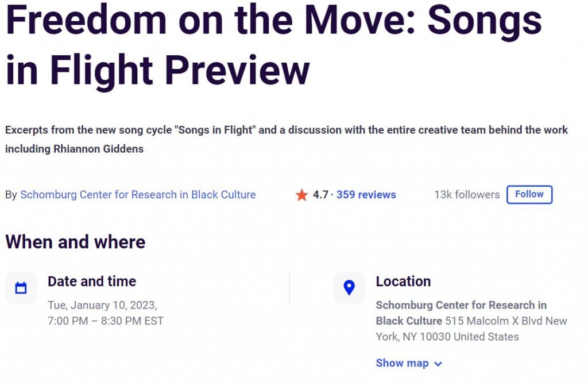Select the event title Freedom on the Move

pos(273,45)
